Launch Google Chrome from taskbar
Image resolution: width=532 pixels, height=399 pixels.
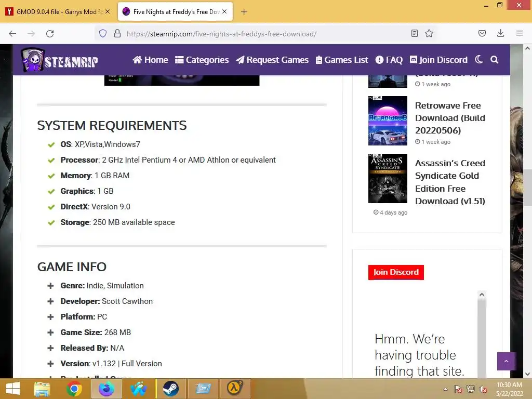74,389
